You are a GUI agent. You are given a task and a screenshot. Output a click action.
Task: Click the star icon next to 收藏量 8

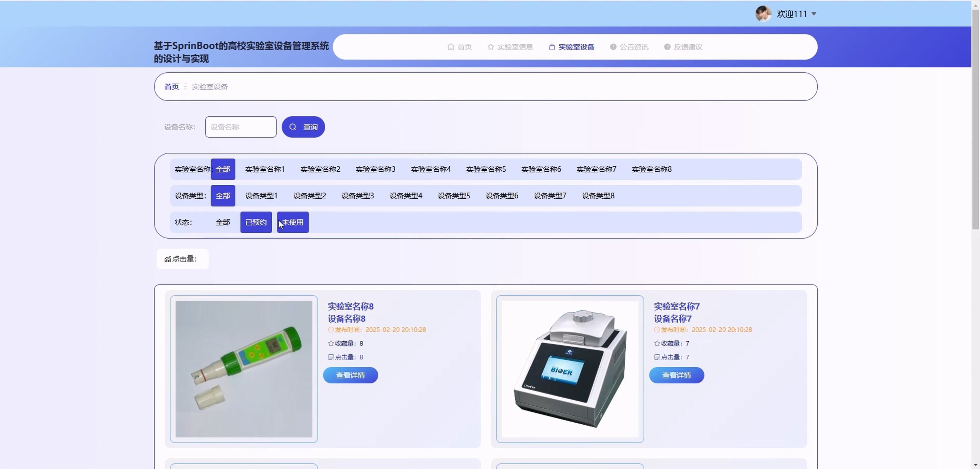pos(331,343)
